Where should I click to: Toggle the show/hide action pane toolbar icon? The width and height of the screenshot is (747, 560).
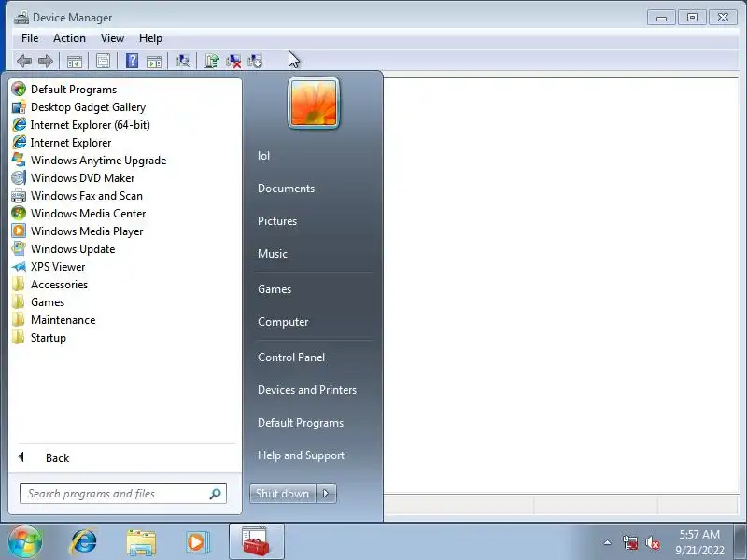(x=154, y=61)
